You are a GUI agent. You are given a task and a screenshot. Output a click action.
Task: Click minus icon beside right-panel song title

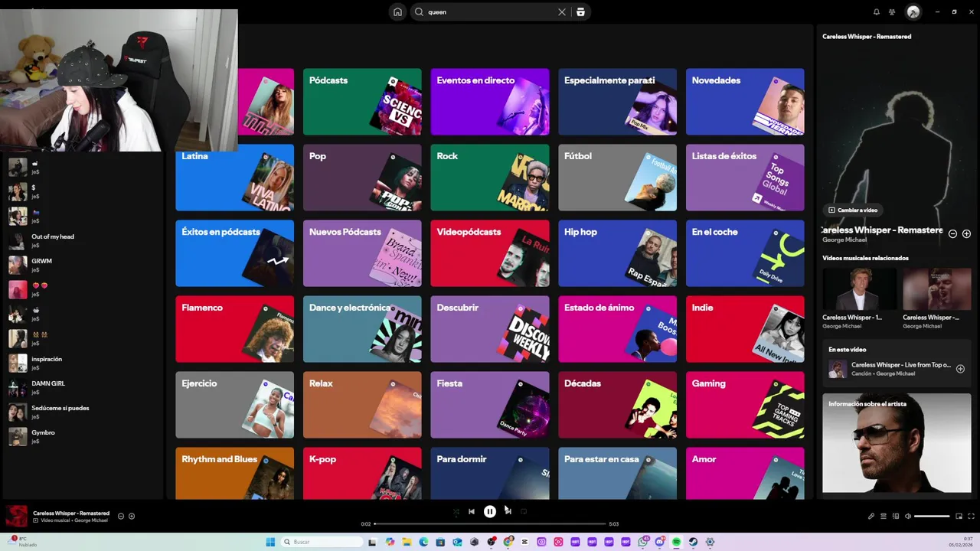tap(953, 234)
